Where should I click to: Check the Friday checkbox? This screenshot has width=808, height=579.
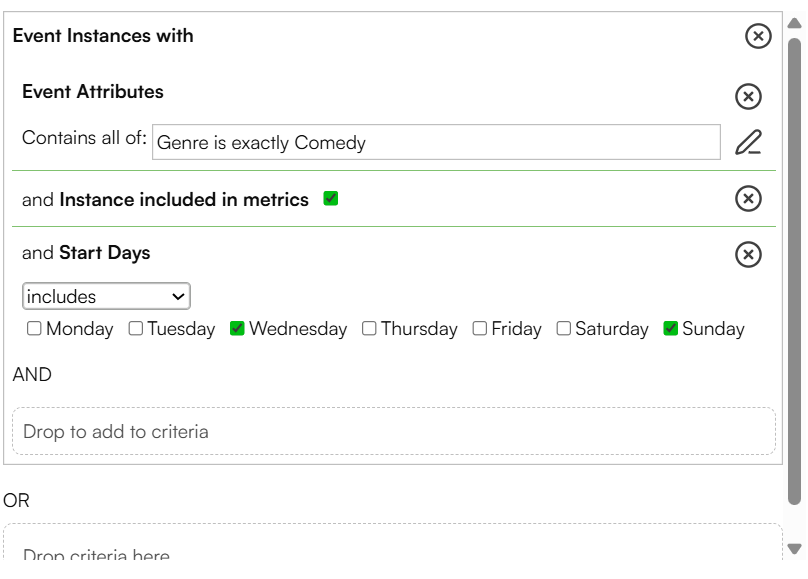pos(480,328)
